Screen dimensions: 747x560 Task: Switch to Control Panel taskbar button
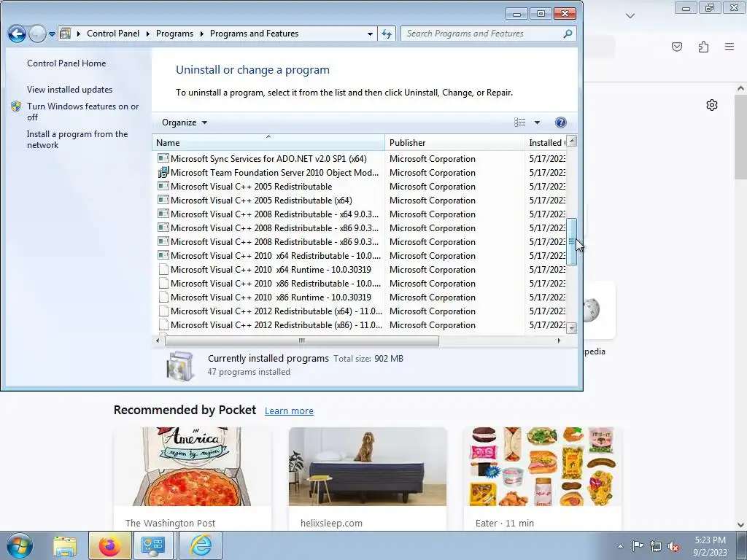coord(153,546)
